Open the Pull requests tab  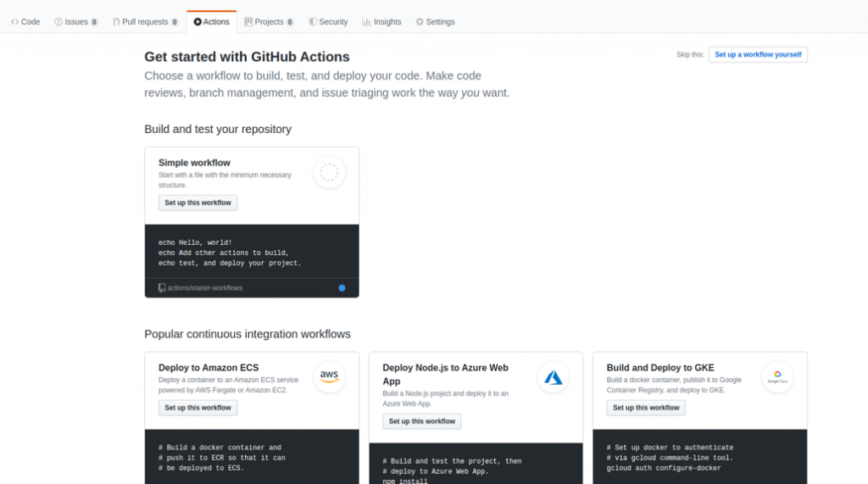pyautogui.click(x=145, y=21)
